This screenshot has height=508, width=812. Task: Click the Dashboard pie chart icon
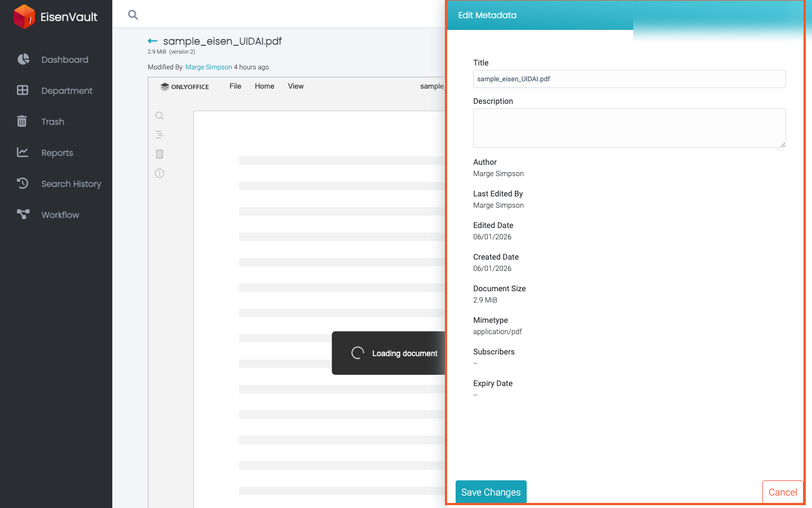point(23,59)
